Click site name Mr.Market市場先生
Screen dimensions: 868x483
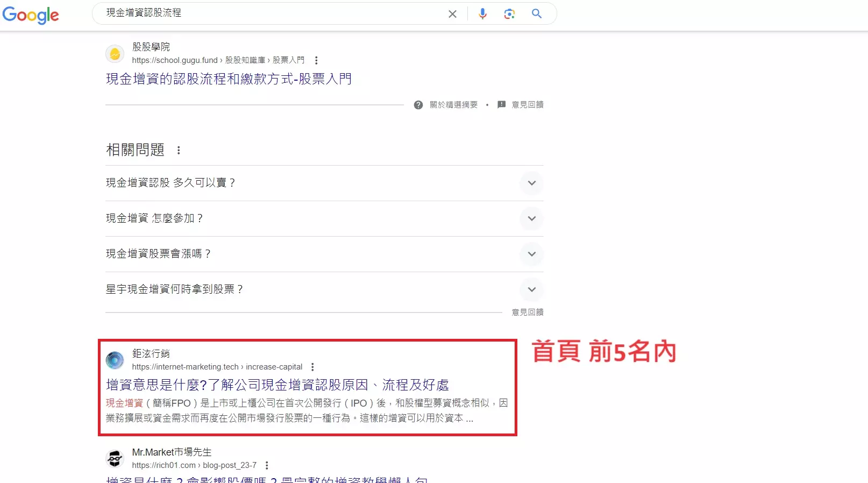(x=172, y=452)
